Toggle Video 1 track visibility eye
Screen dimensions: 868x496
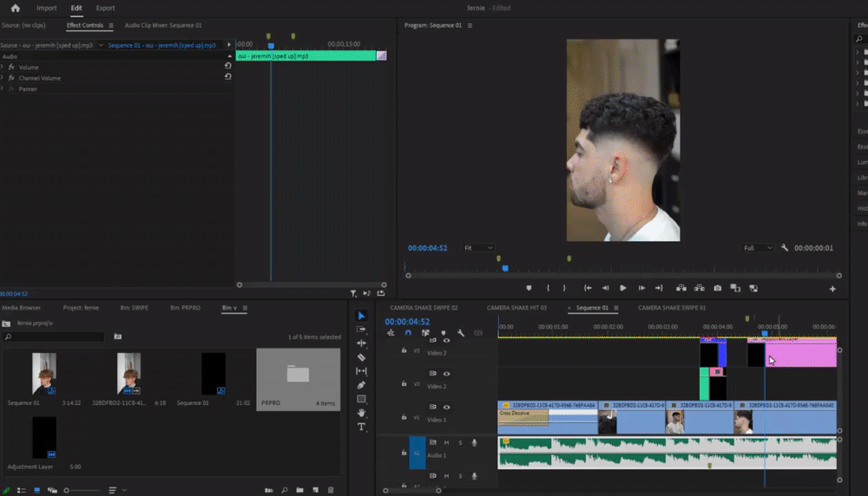point(447,407)
